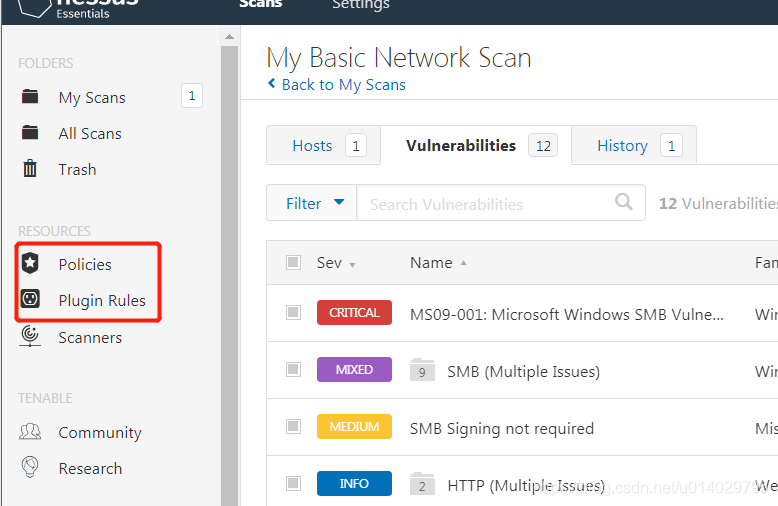Click the HTTP group folder icon showing 2
Screen dimensions: 778x506
[422, 484]
